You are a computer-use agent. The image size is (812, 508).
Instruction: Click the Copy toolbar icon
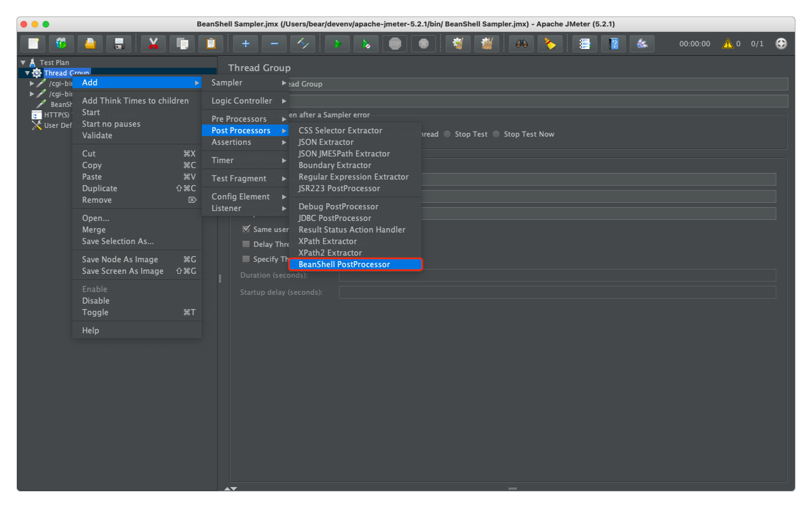coord(182,44)
